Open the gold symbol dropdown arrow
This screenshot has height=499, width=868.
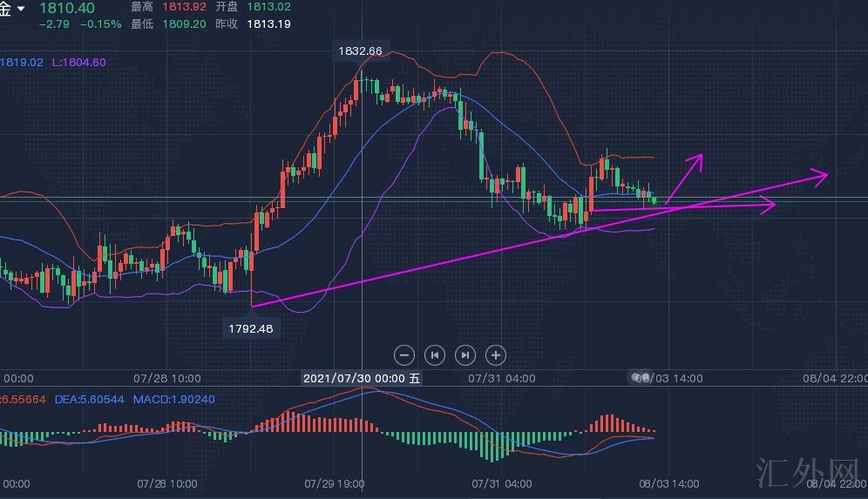point(21,8)
